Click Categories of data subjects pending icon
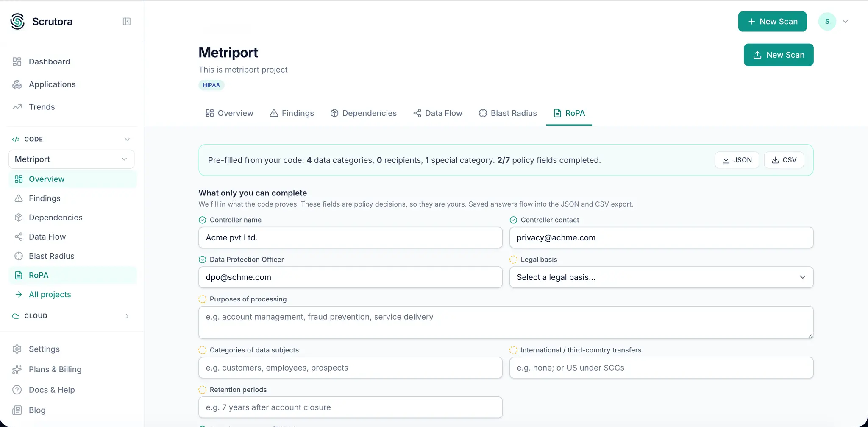Image resolution: width=868 pixels, height=427 pixels. click(x=203, y=350)
